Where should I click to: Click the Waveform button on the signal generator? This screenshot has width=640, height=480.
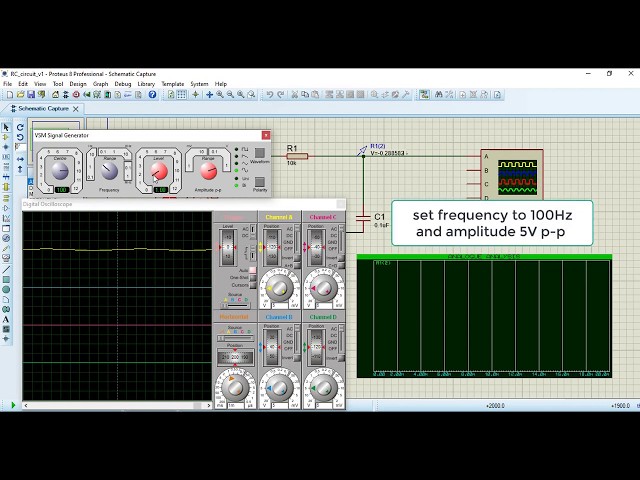(260, 153)
